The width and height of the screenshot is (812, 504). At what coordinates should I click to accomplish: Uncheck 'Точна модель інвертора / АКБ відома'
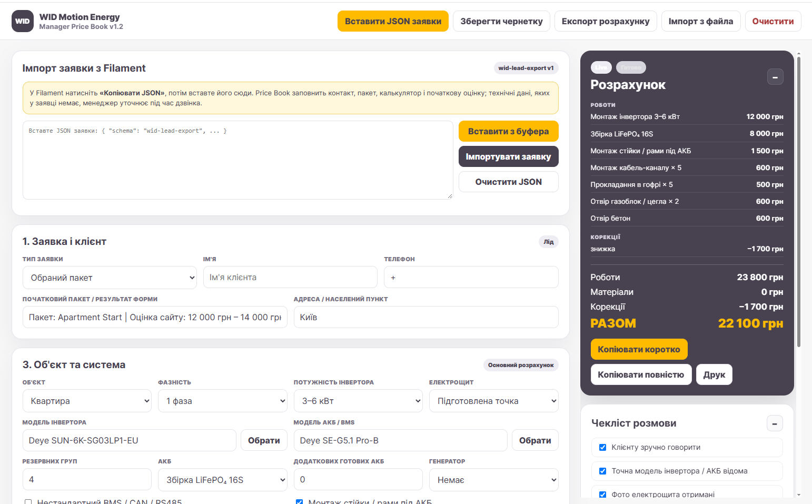coord(603,471)
